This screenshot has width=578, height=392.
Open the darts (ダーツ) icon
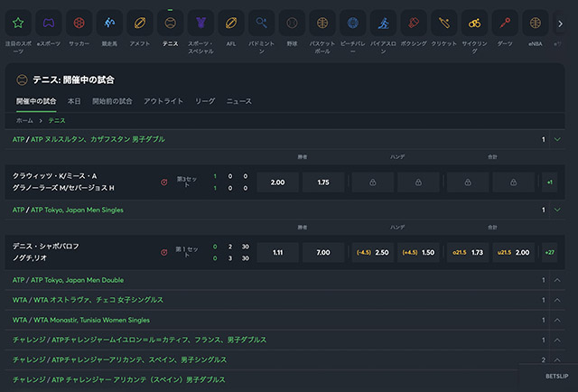pyautogui.click(x=504, y=23)
